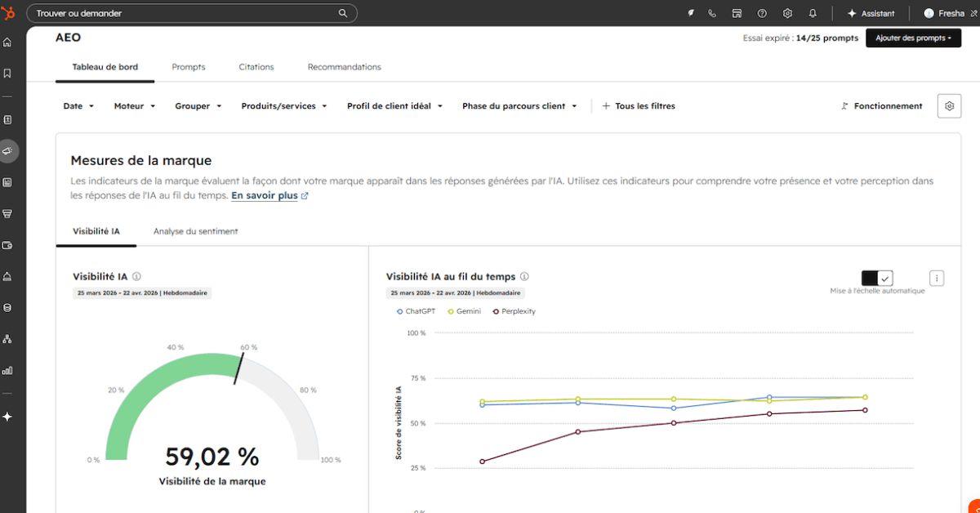Open the Marketplace storefront icon

(x=737, y=13)
